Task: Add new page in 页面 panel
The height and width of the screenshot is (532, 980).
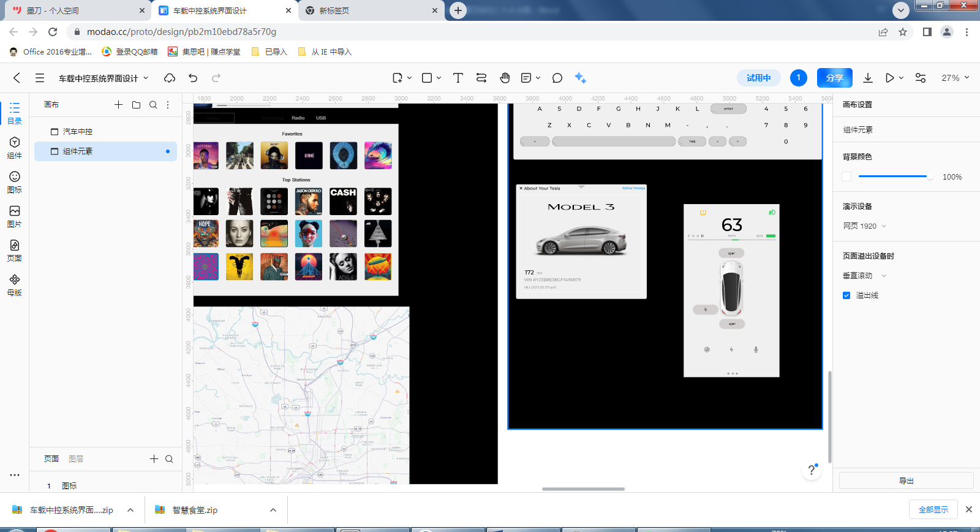Action: (x=154, y=459)
